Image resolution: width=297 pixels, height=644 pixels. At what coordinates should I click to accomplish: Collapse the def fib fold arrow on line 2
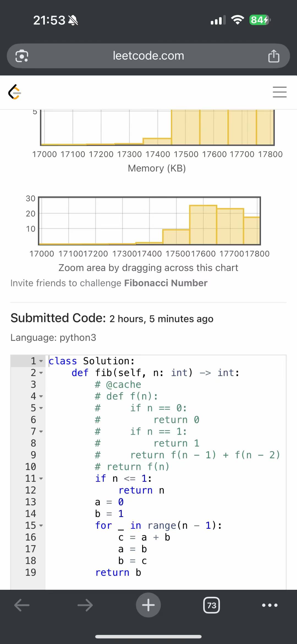[x=41, y=373]
